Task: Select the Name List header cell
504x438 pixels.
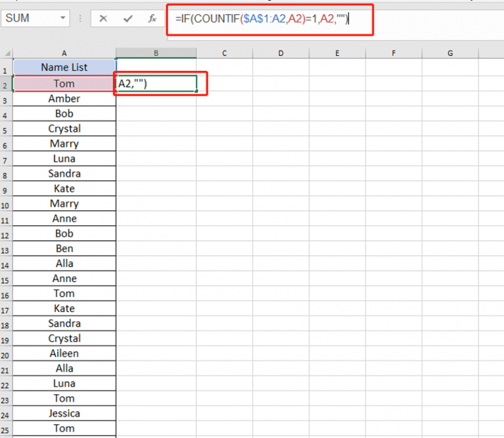Action: (x=64, y=67)
